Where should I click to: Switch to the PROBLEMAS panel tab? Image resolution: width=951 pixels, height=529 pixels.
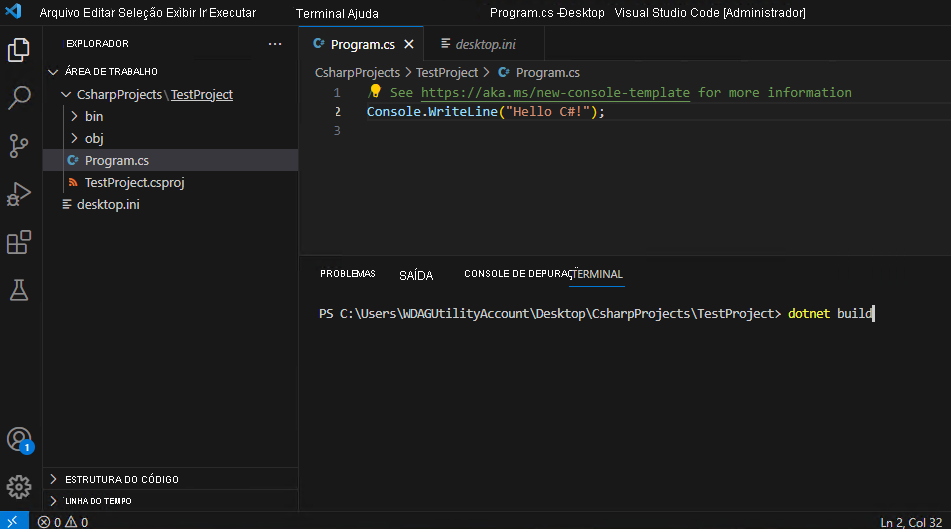[348, 274]
